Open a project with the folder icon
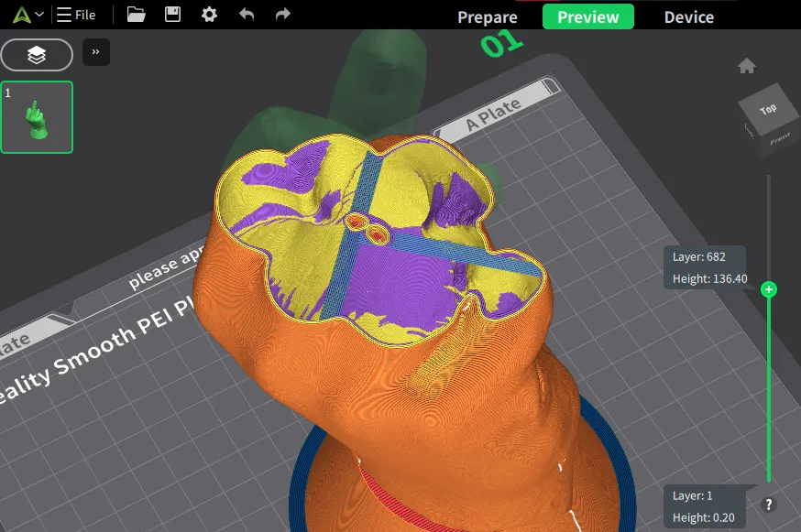 pyautogui.click(x=136, y=15)
